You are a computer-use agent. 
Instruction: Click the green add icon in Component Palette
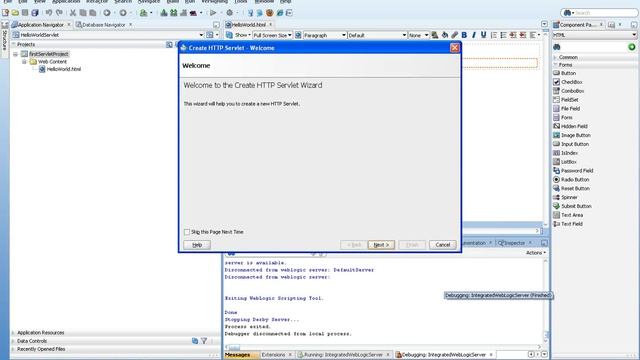pos(632,47)
